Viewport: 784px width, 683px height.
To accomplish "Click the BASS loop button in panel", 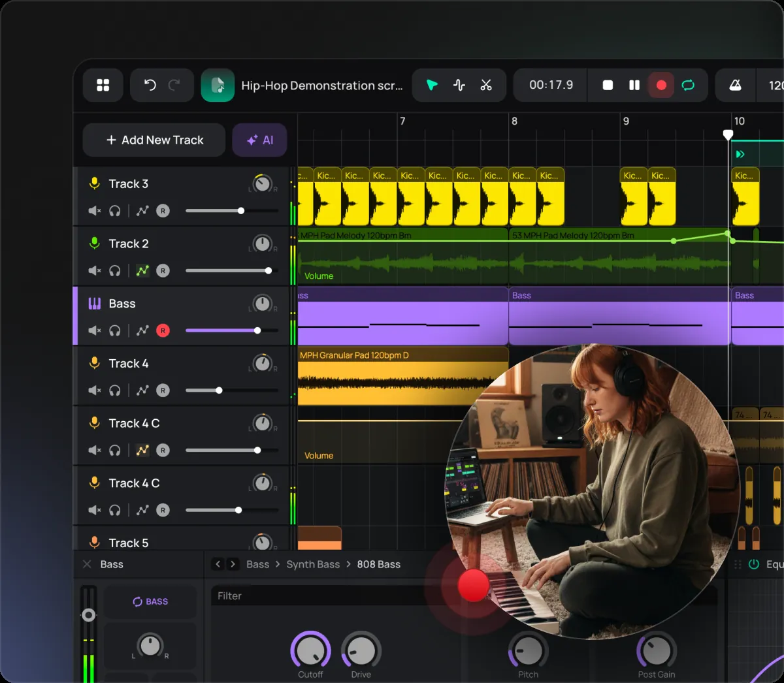I will [x=150, y=601].
